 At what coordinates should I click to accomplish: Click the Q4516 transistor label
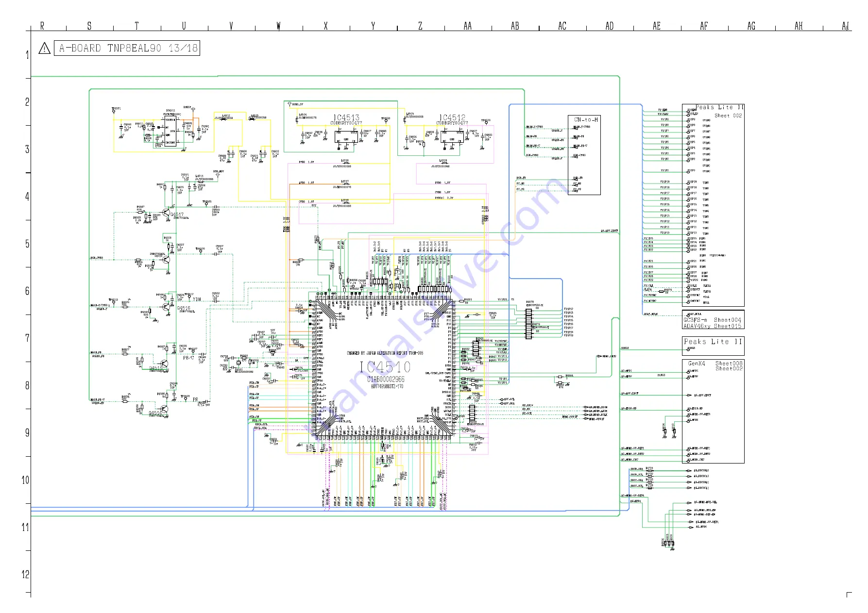[184, 308]
